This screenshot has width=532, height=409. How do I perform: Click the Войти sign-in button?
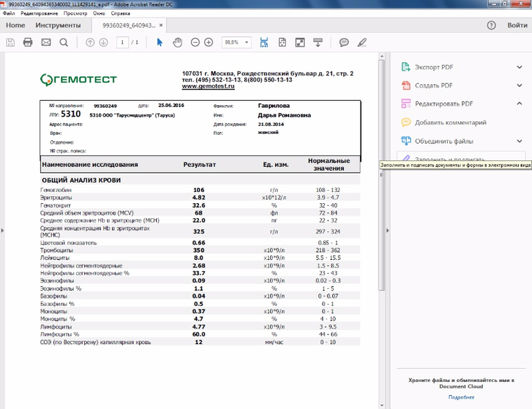pos(517,26)
